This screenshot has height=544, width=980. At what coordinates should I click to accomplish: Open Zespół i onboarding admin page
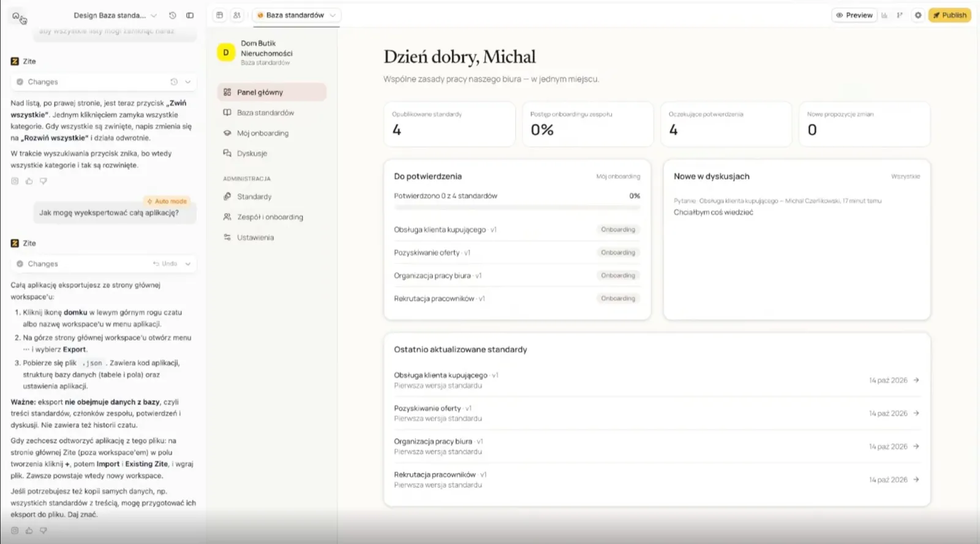click(272, 217)
